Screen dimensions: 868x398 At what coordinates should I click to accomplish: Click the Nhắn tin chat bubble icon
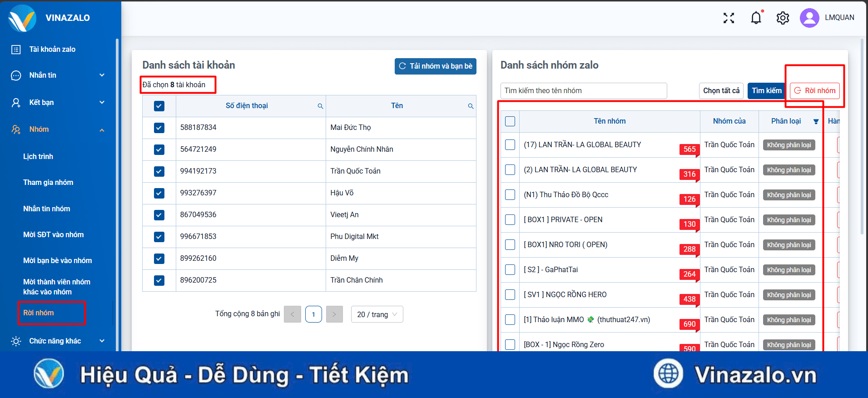coord(16,75)
